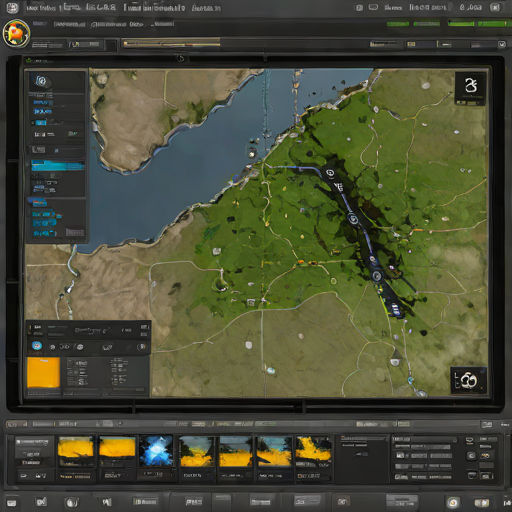Select the cyan highlighted row in the left map panel

58,166
